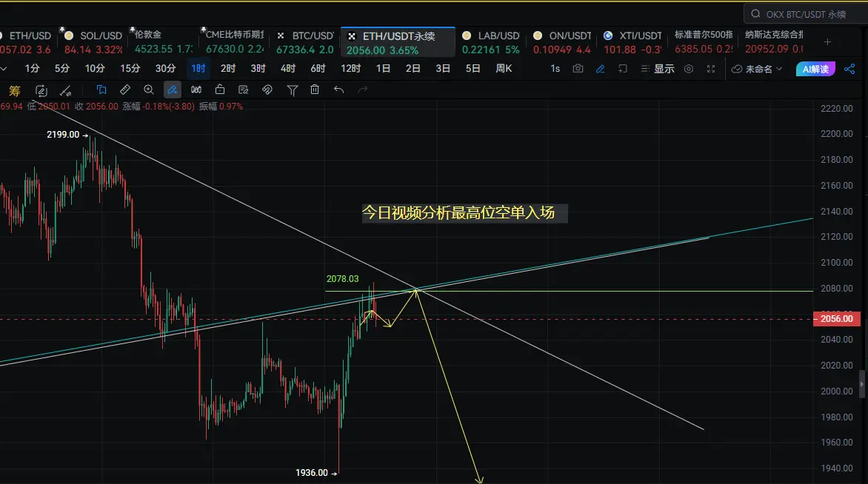This screenshot has height=484, width=868.
Task: Switch to the SOL/USD tab
Action: tap(93, 42)
